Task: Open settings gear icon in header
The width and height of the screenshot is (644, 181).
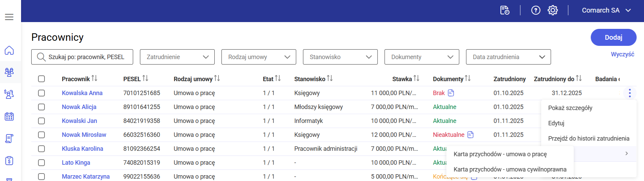Action: [x=553, y=11]
